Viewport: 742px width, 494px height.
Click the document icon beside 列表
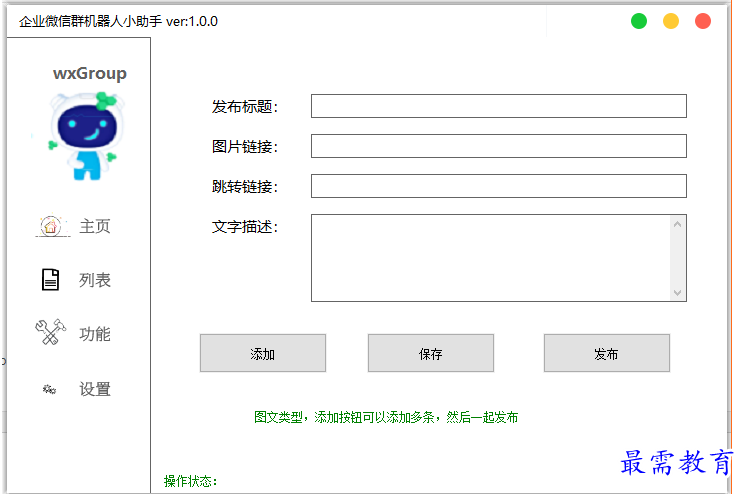click(x=50, y=280)
